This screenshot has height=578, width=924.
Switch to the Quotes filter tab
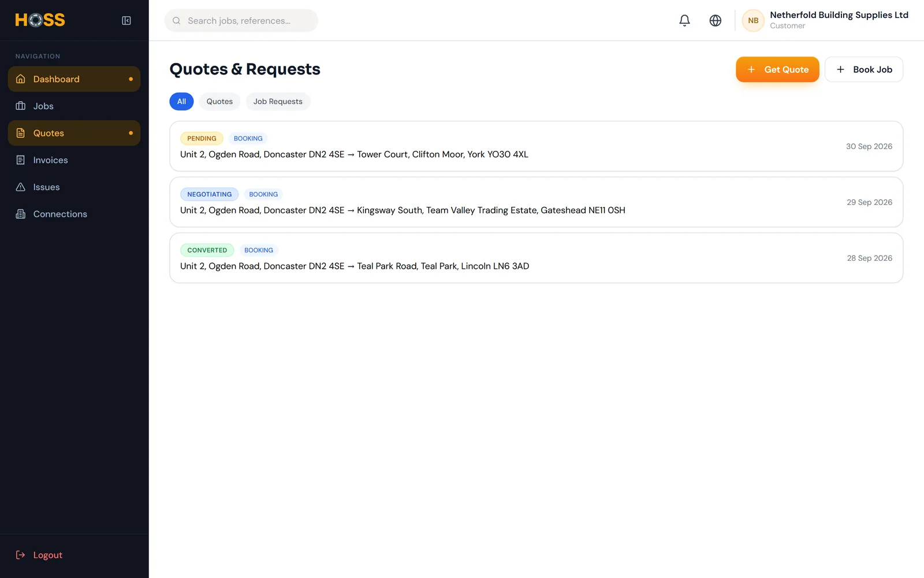(x=219, y=101)
